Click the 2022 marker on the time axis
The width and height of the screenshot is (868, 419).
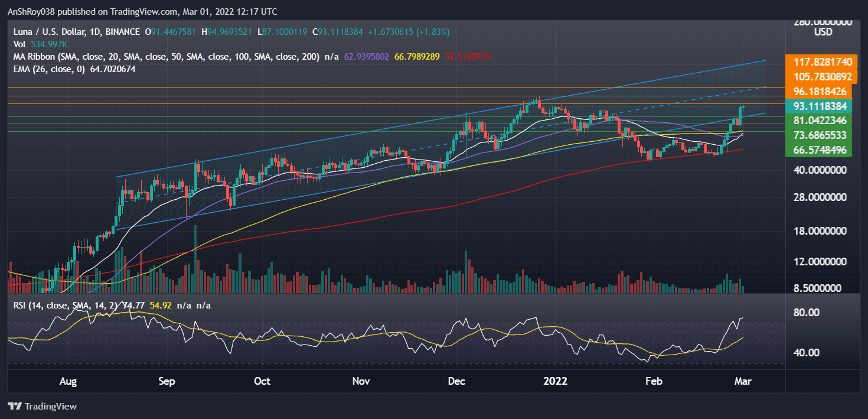coord(555,381)
